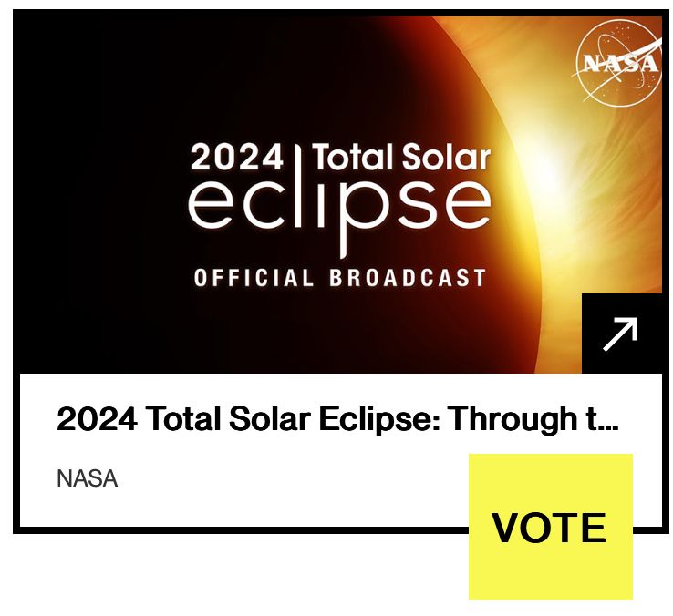Click the black square behind the arrow icon
Image resolution: width=673 pixels, height=616 pixels.
point(622,334)
